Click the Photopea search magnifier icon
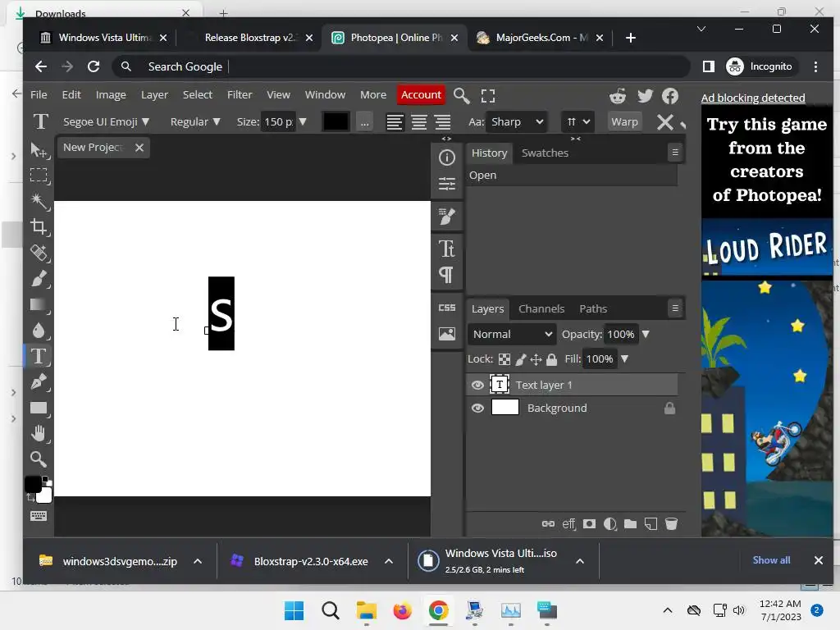Image resolution: width=840 pixels, height=630 pixels. coord(461,96)
